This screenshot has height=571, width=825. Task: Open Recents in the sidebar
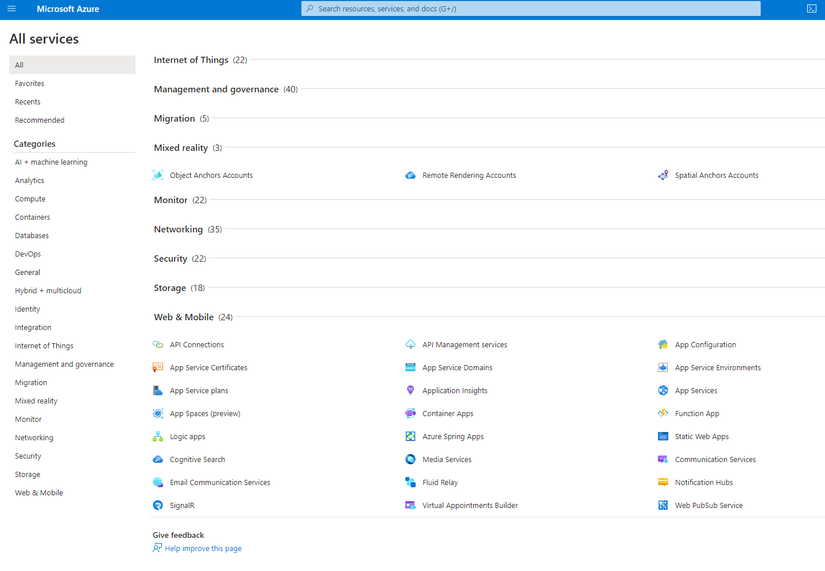[27, 102]
